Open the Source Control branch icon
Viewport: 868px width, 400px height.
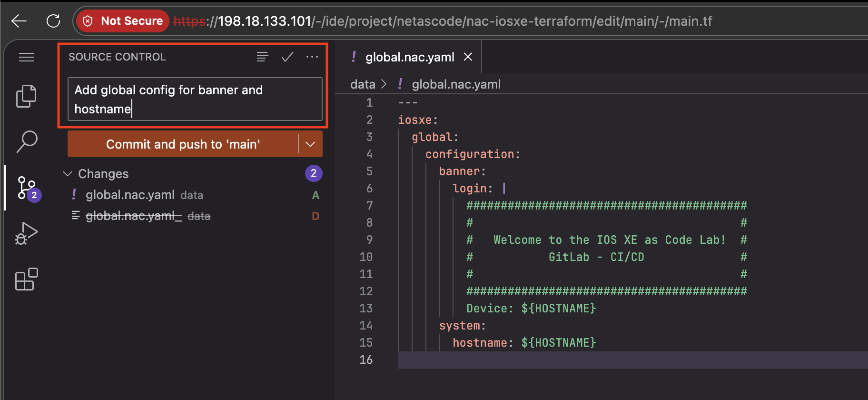(x=28, y=188)
